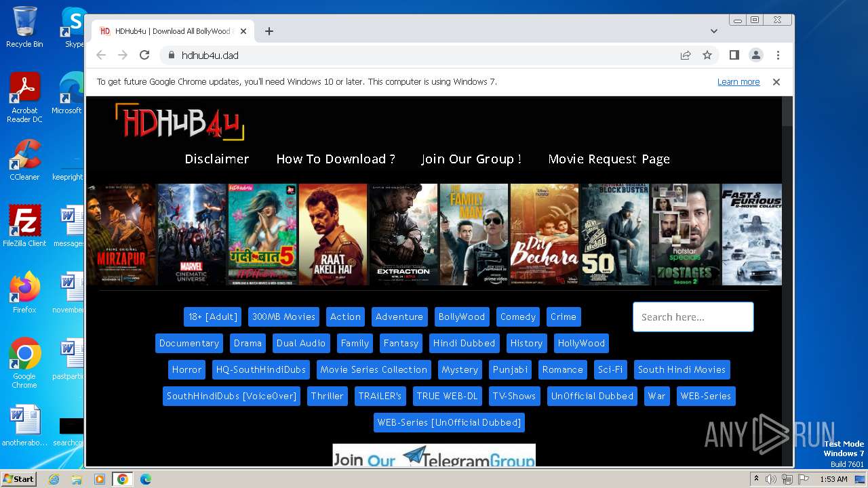868x488 pixels.
Task: Open the Chrome profile avatar
Action: click(756, 55)
